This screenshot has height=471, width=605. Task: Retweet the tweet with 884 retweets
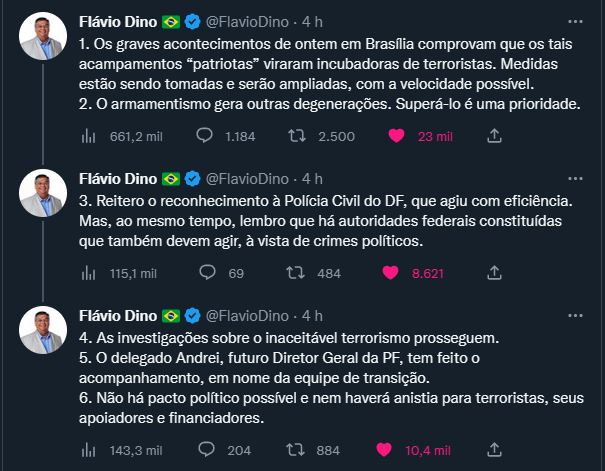298,450
